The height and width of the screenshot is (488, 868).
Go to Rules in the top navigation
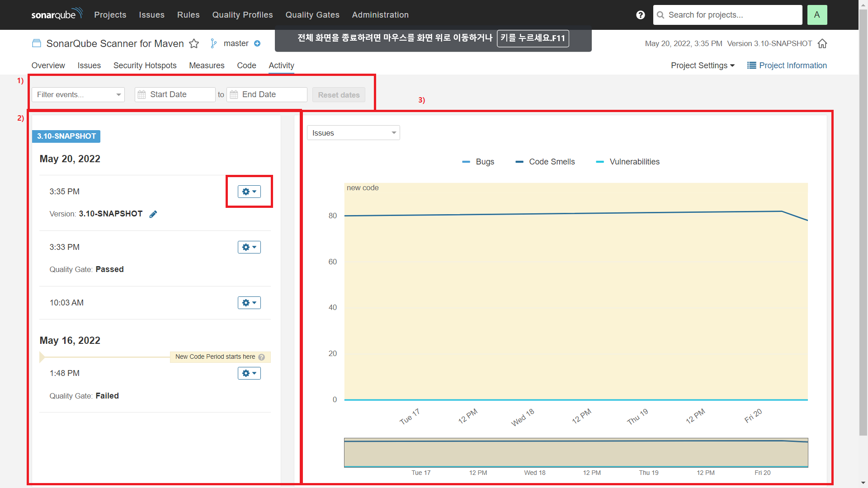pyautogui.click(x=188, y=15)
